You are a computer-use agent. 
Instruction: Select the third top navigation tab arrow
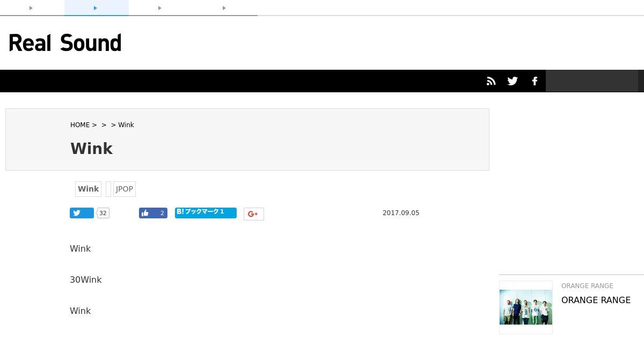(x=160, y=8)
